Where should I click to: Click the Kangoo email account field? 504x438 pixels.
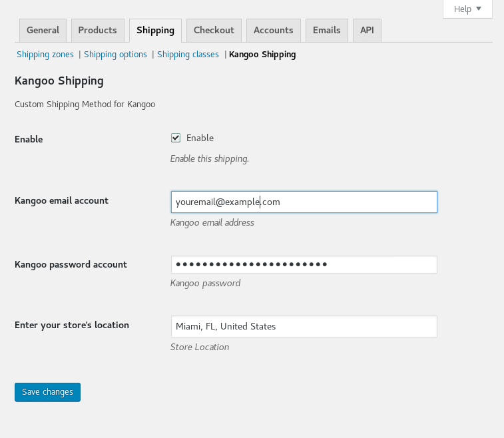(304, 202)
